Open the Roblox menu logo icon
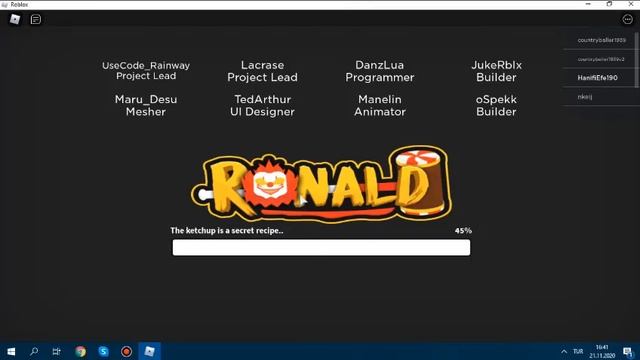The image size is (640, 360). [15, 19]
